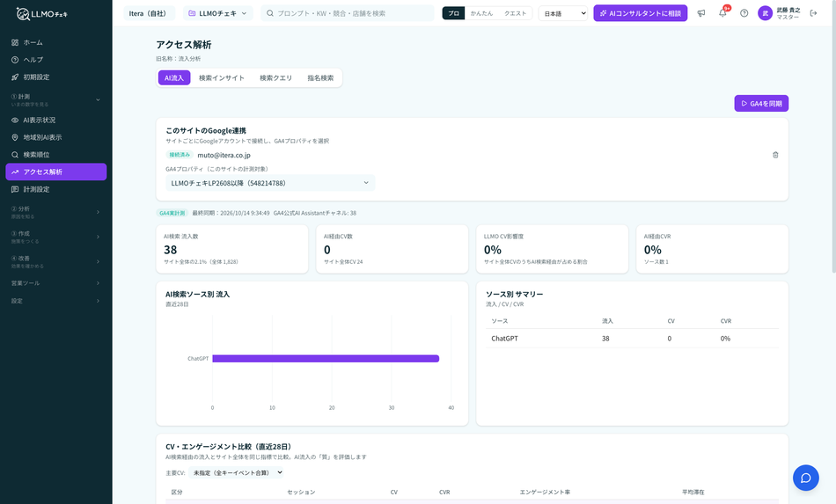Open AI表示状況 in the sidebar
Screen dimensions: 836x504
pos(56,121)
